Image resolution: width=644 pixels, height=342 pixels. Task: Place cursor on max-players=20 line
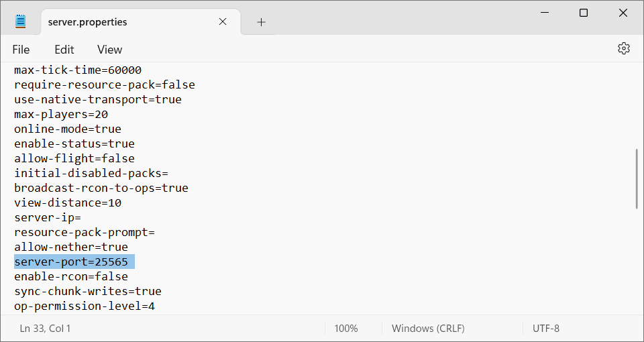pos(61,114)
